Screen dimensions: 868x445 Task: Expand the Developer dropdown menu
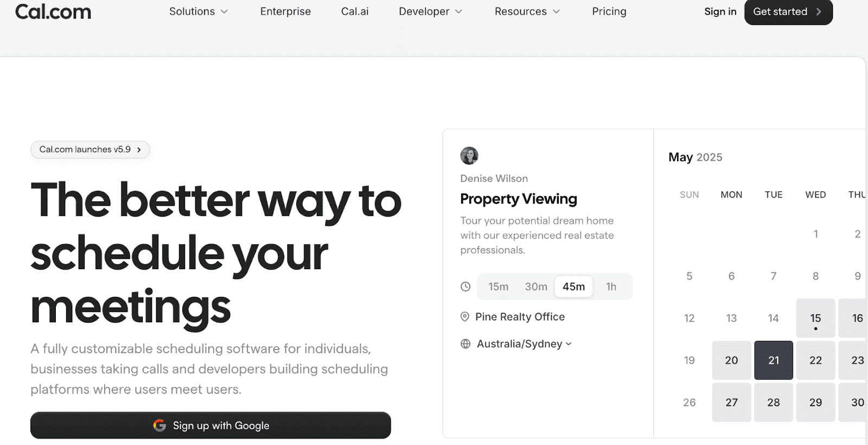point(430,11)
